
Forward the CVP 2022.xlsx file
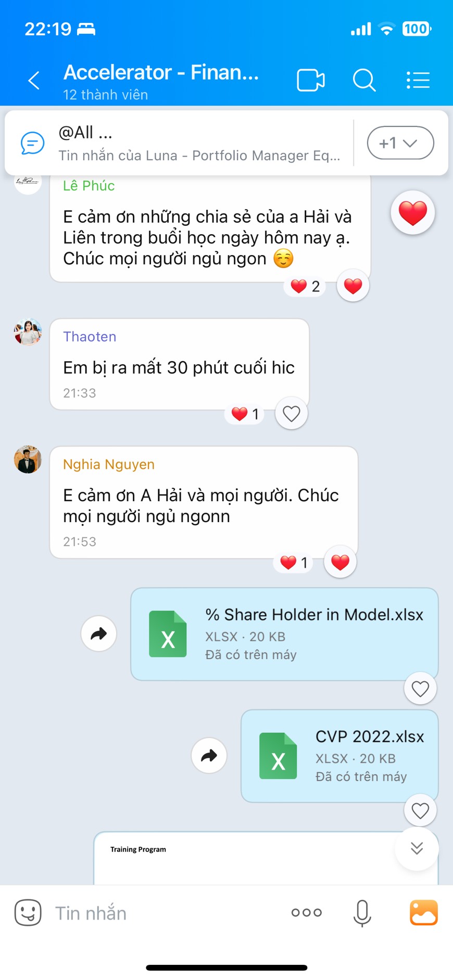click(x=209, y=755)
